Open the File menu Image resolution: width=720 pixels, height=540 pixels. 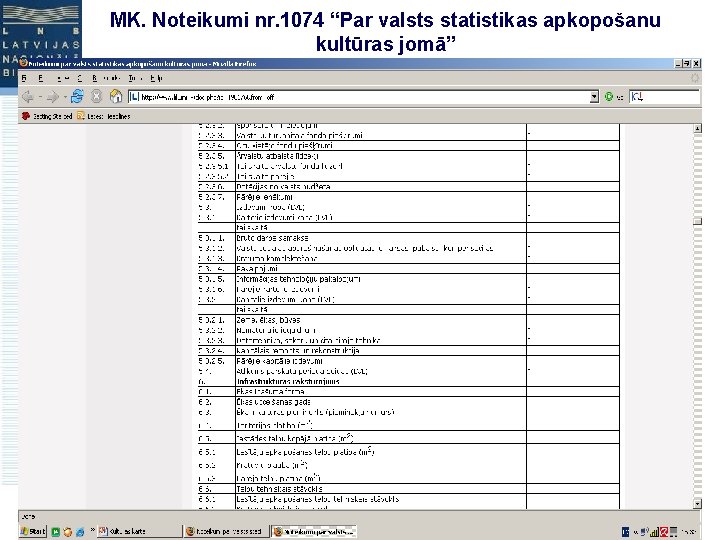(25, 79)
